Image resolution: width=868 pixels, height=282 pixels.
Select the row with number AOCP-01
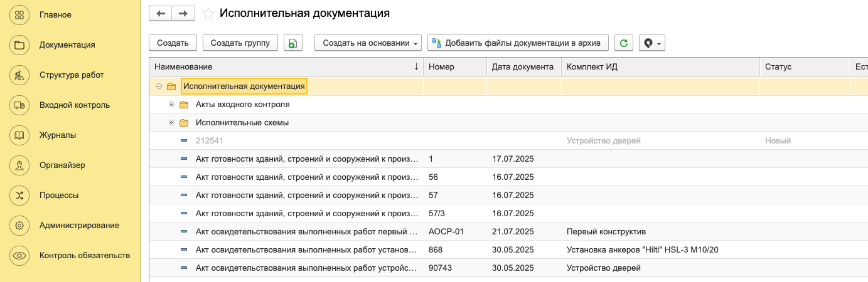point(446,232)
